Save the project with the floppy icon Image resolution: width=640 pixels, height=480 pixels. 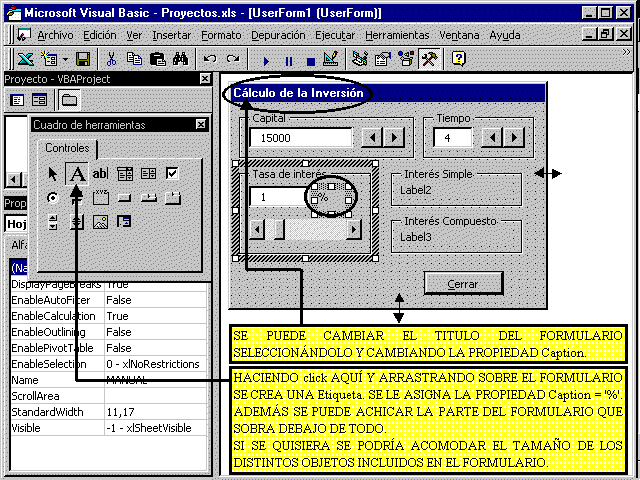(x=83, y=60)
